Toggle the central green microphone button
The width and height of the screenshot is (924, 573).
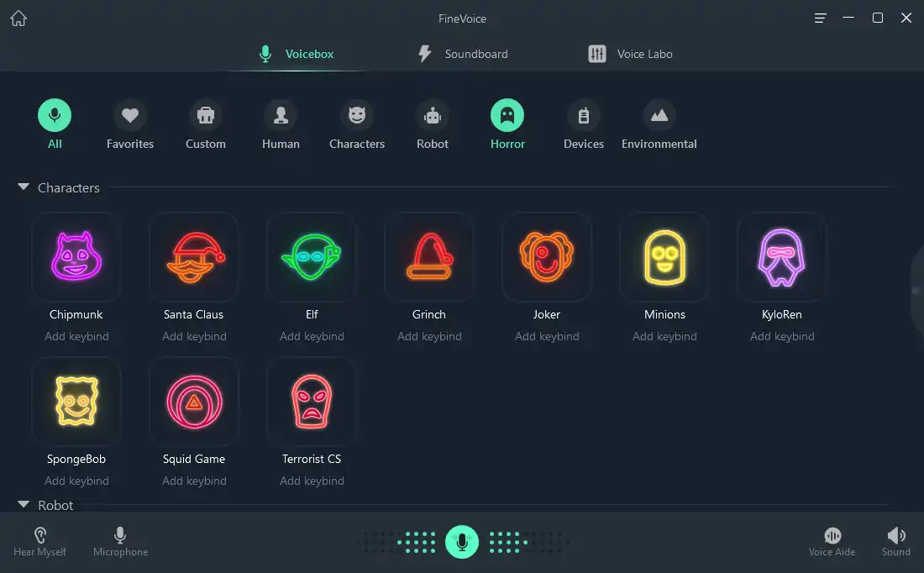(x=461, y=542)
